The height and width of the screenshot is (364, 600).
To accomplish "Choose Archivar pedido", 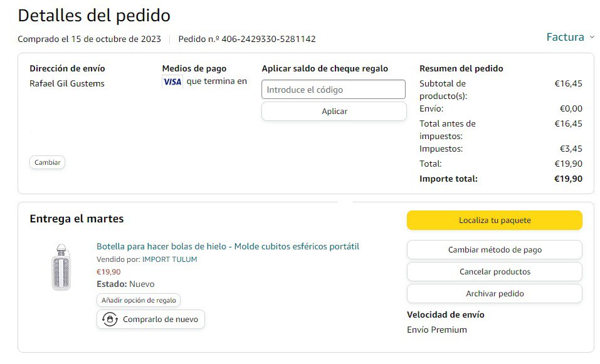I will click(494, 294).
